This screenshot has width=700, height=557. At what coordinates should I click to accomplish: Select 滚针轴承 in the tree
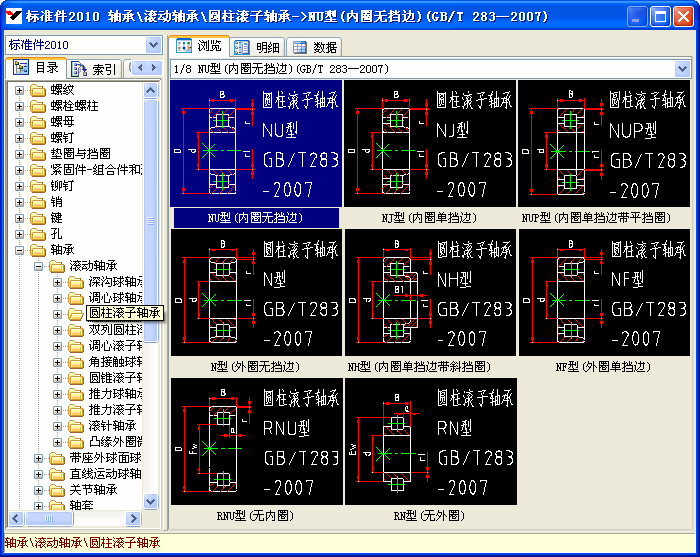112,426
